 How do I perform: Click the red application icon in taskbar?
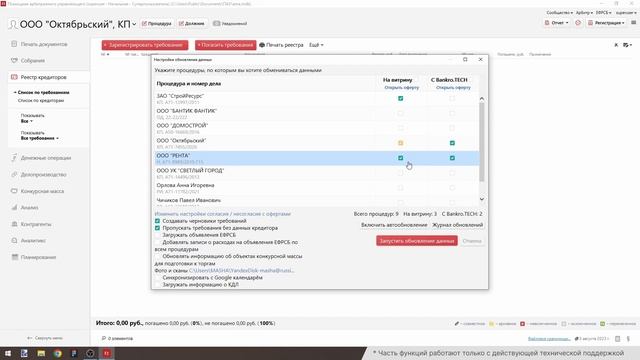107,353
